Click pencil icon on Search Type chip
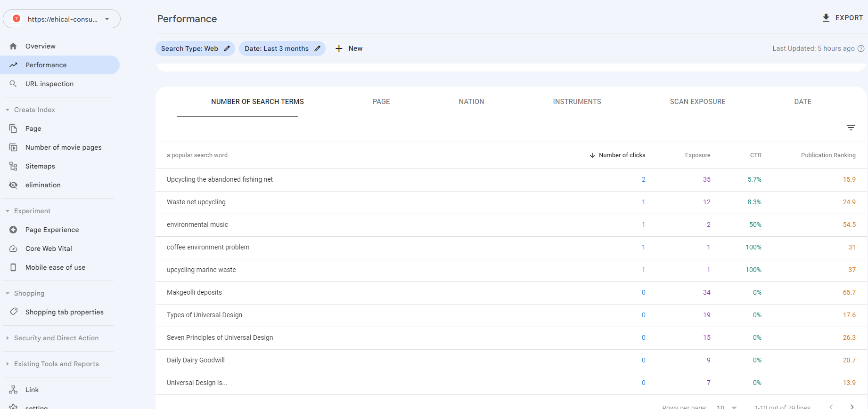This screenshot has height=409, width=868. click(x=227, y=48)
